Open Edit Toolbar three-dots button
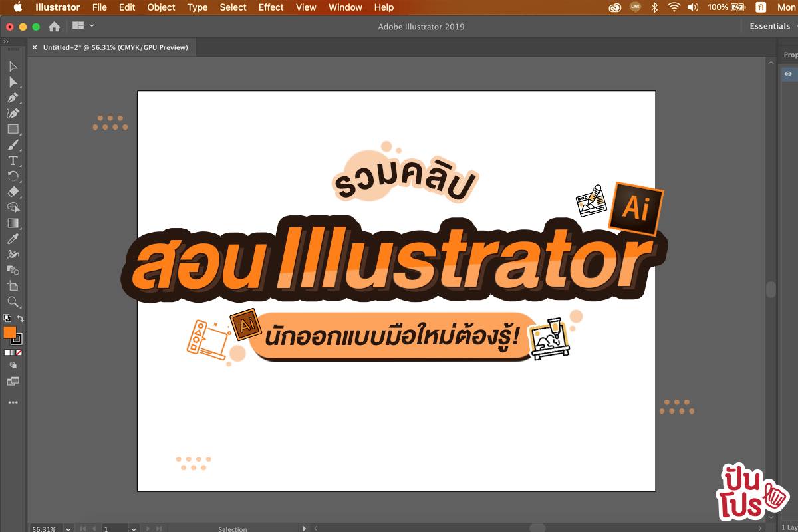Viewport: 798px width, 532px height. 13,402
